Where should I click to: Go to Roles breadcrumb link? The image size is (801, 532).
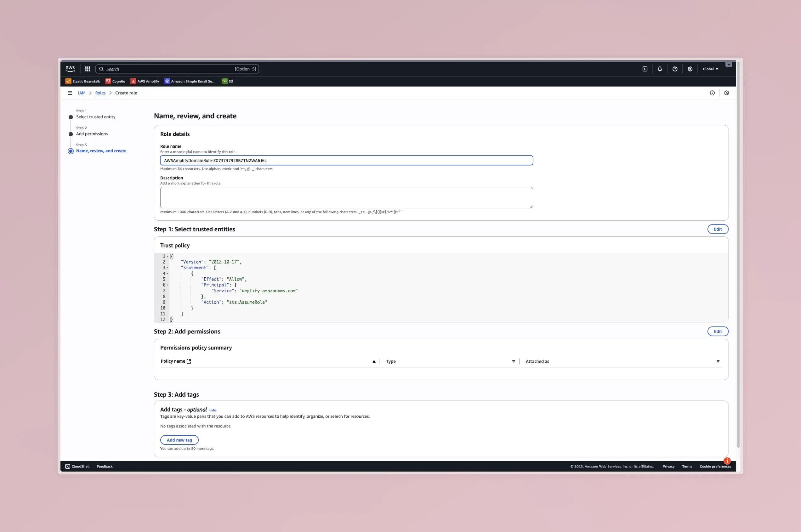click(100, 93)
